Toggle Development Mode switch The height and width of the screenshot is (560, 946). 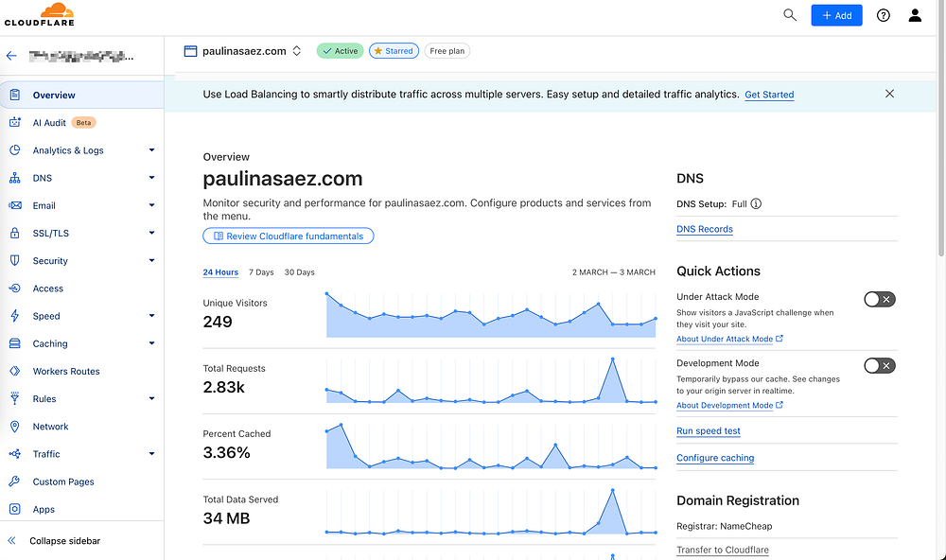(880, 366)
